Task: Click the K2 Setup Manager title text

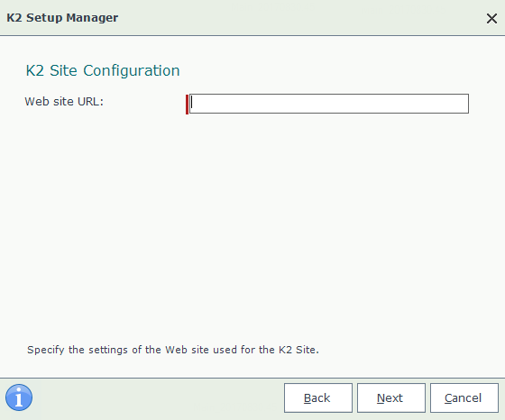Action: pyautogui.click(x=62, y=18)
